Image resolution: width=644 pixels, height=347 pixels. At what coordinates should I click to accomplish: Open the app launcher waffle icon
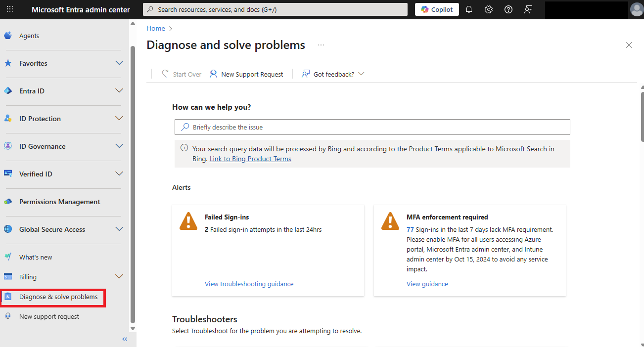click(10, 9)
